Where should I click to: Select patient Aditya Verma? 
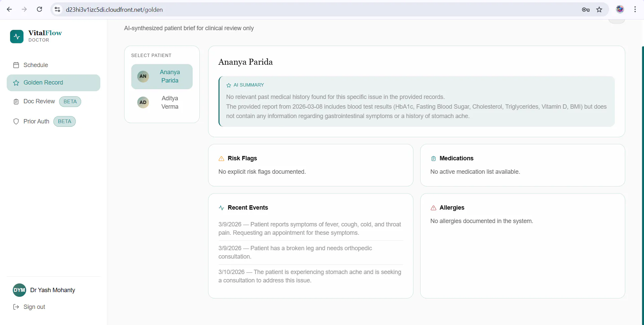coord(162,103)
